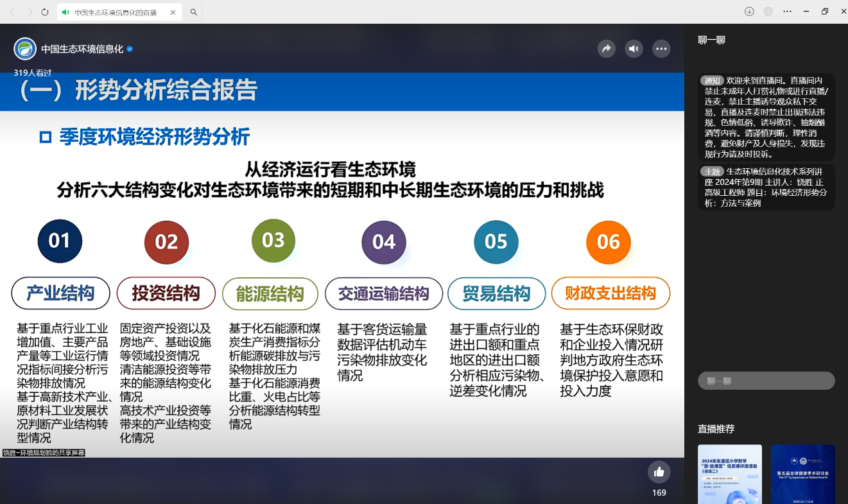
Task: Click the 直播推荐 section heading
Action: point(716,429)
